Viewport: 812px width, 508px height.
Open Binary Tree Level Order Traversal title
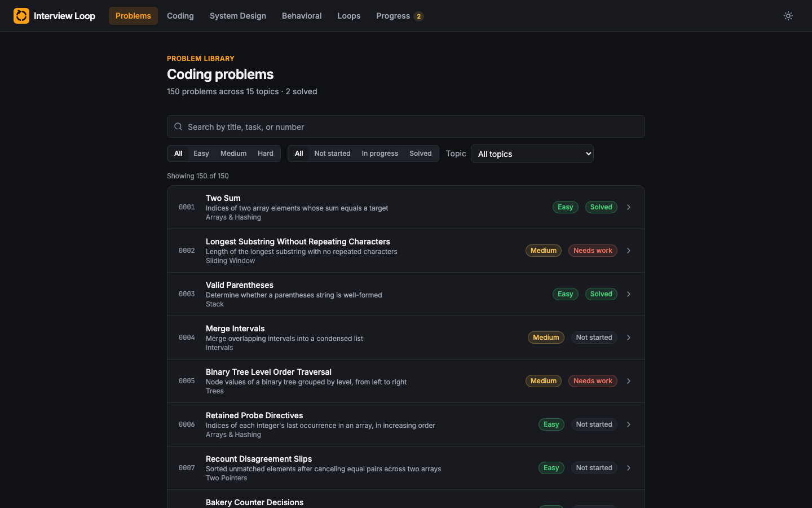[x=268, y=372]
